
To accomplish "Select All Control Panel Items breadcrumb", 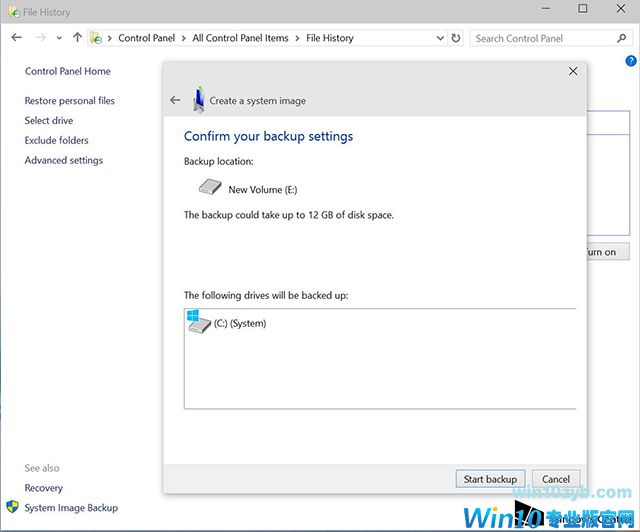I will pyautogui.click(x=240, y=38).
